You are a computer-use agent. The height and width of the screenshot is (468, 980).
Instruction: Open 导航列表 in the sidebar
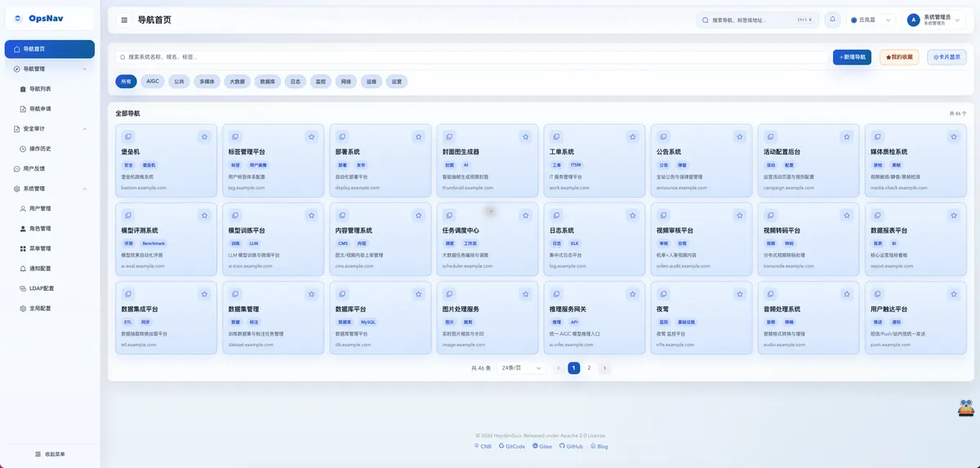tap(51, 89)
